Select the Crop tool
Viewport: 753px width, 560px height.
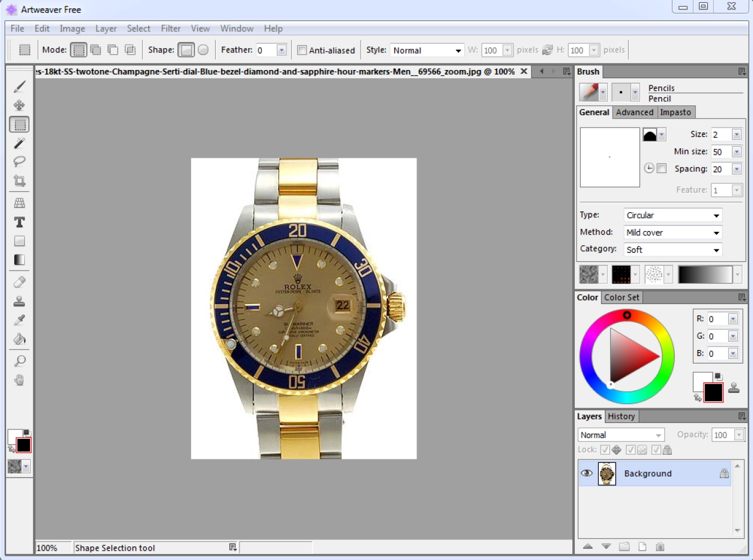coord(19,181)
